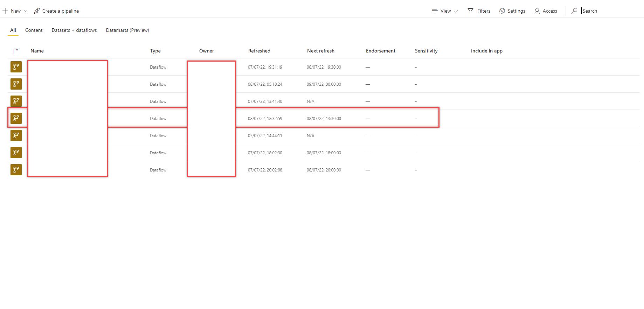This screenshot has height=309, width=644.
Task: Open workspace Settings label
Action: tap(516, 11)
